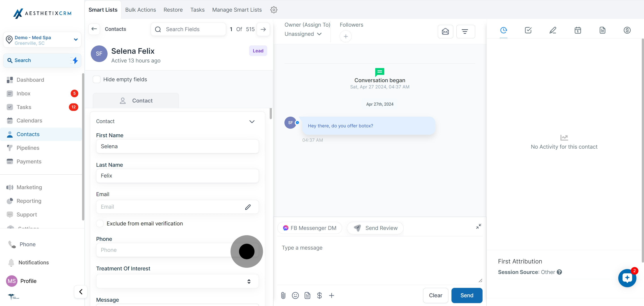Open the Phone dialer in sidebar

point(22,244)
